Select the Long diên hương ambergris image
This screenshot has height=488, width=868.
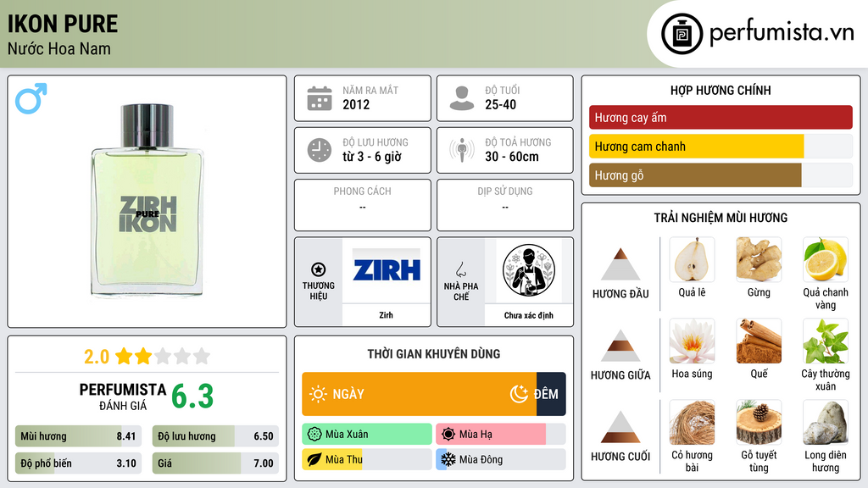tap(826, 422)
